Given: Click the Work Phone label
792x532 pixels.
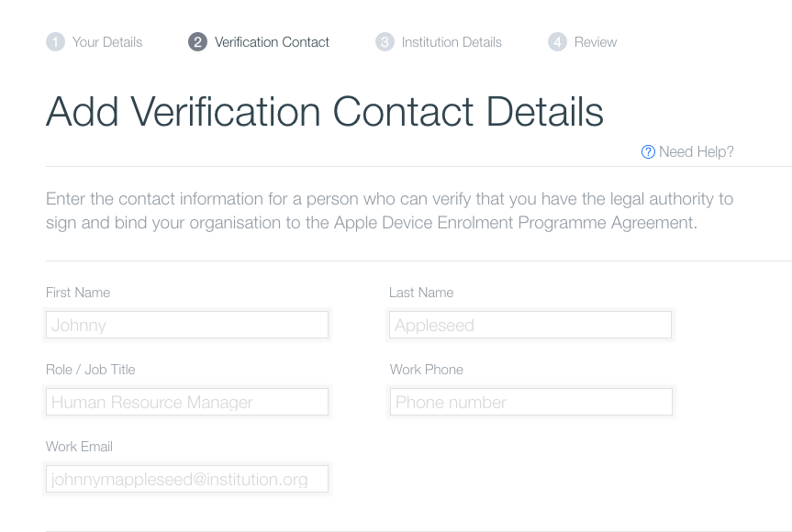Looking at the screenshot, I should [x=427, y=370].
